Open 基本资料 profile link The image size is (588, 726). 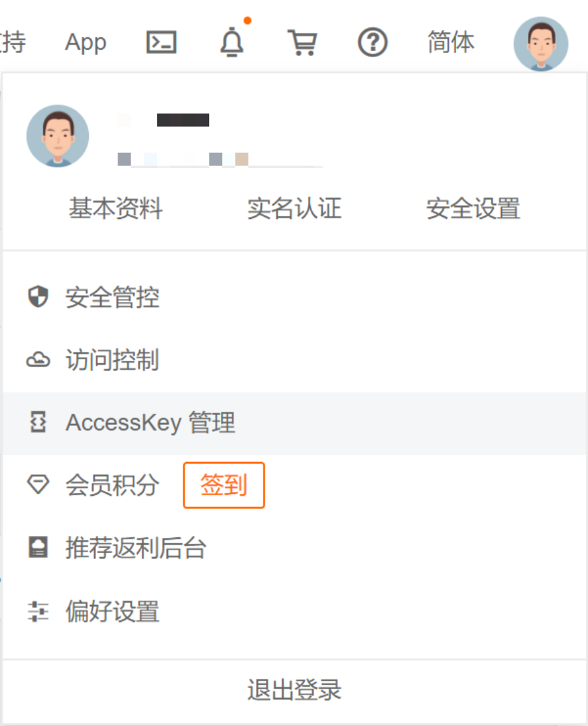coord(116,209)
